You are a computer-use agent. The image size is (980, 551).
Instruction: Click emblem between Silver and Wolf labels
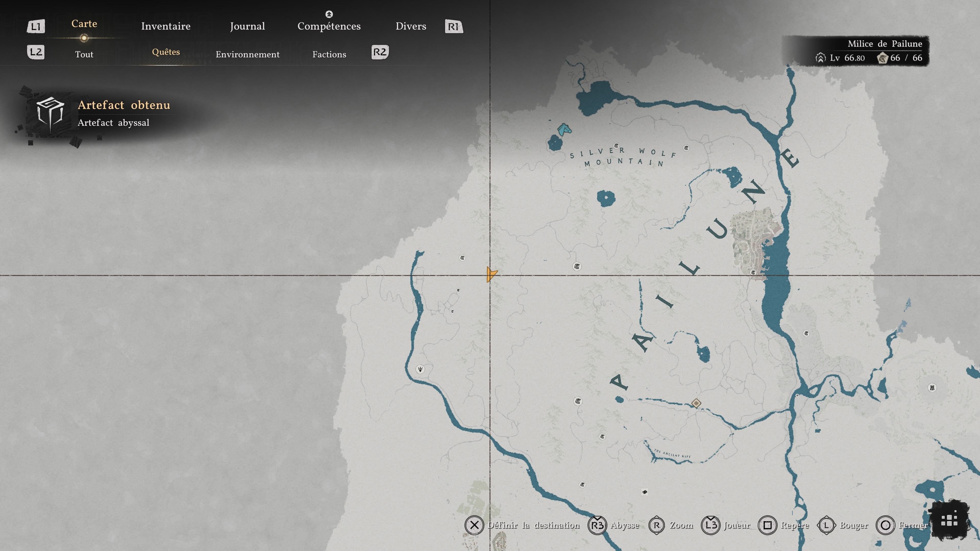[x=616, y=146]
